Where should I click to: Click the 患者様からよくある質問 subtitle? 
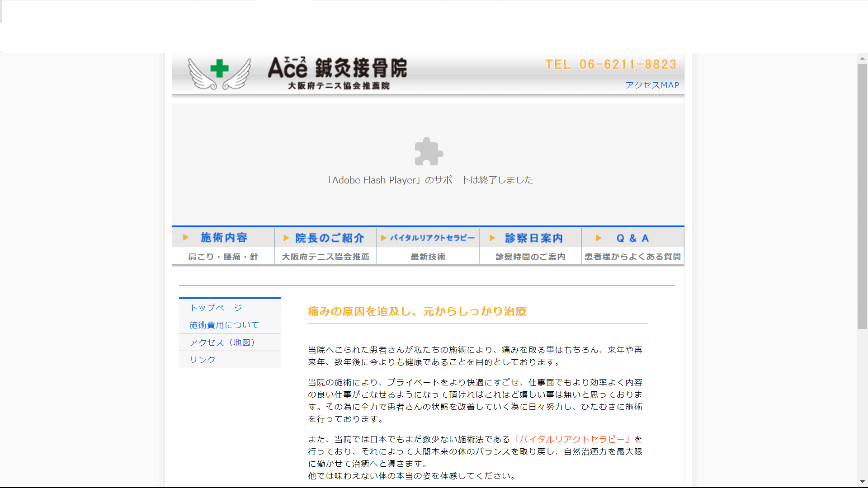pos(632,257)
